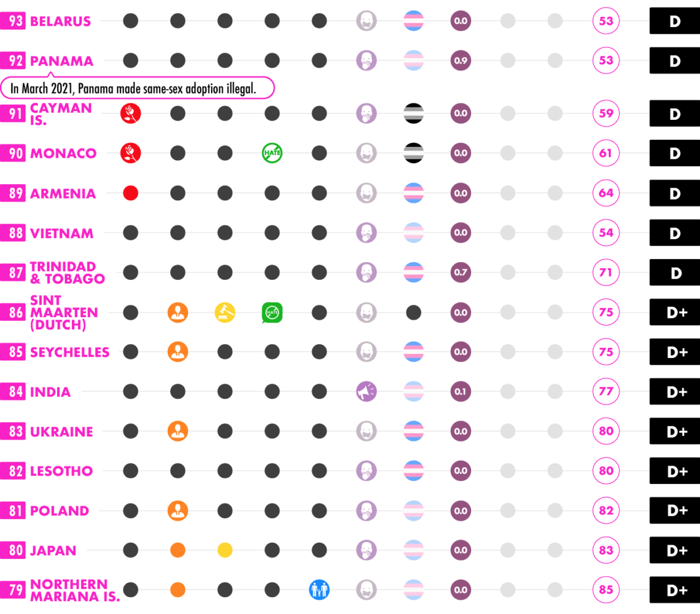
Task: Click the 0.7 value circle in Trinidad & Tobago row
Action: (461, 272)
